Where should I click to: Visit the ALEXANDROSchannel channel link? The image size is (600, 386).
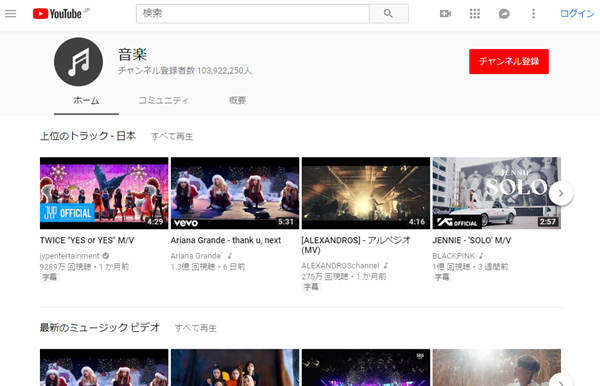pos(340,265)
